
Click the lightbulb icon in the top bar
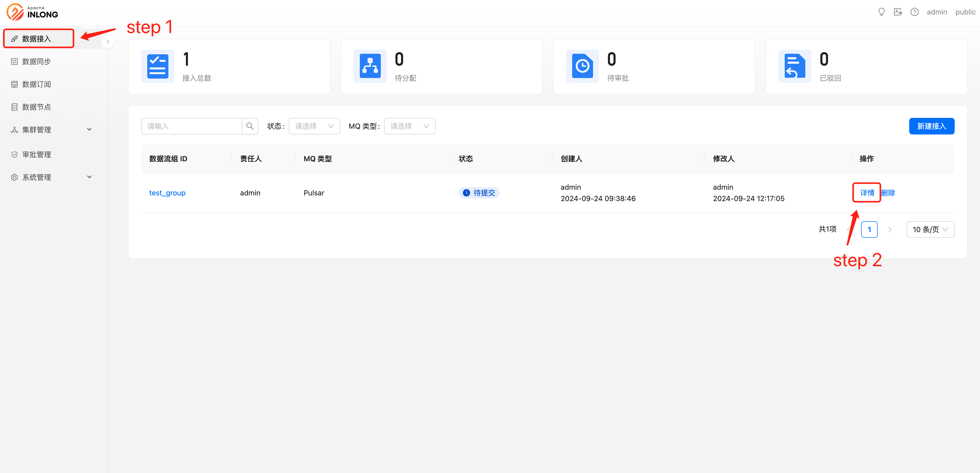click(x=882, y=12)
